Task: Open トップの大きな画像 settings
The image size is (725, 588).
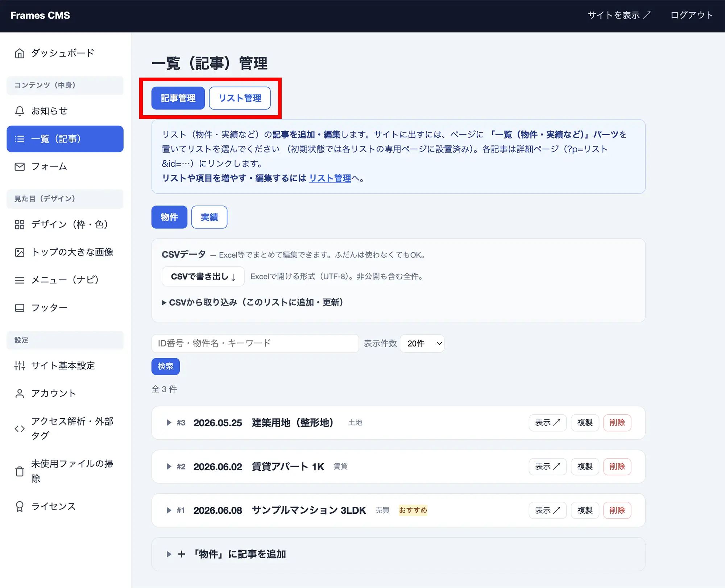Action: click(65, 252)
